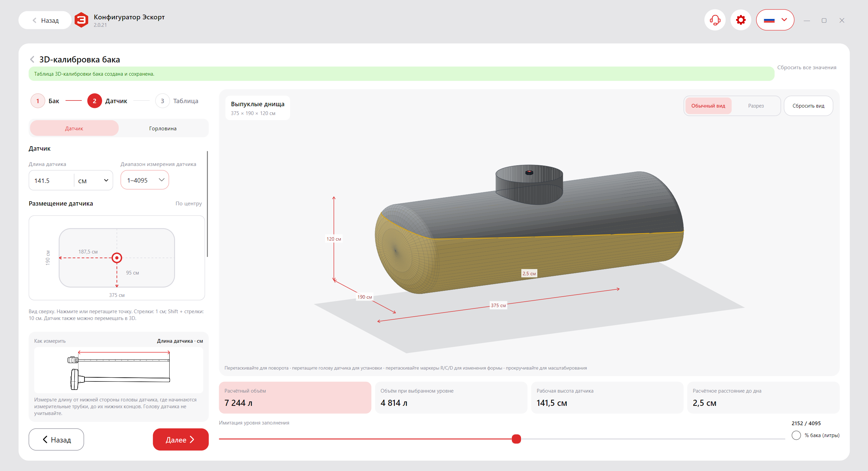Click the Длина датчика input field
Image resolution: width=868 pixels, height=471 pixels.
point(52,181)
